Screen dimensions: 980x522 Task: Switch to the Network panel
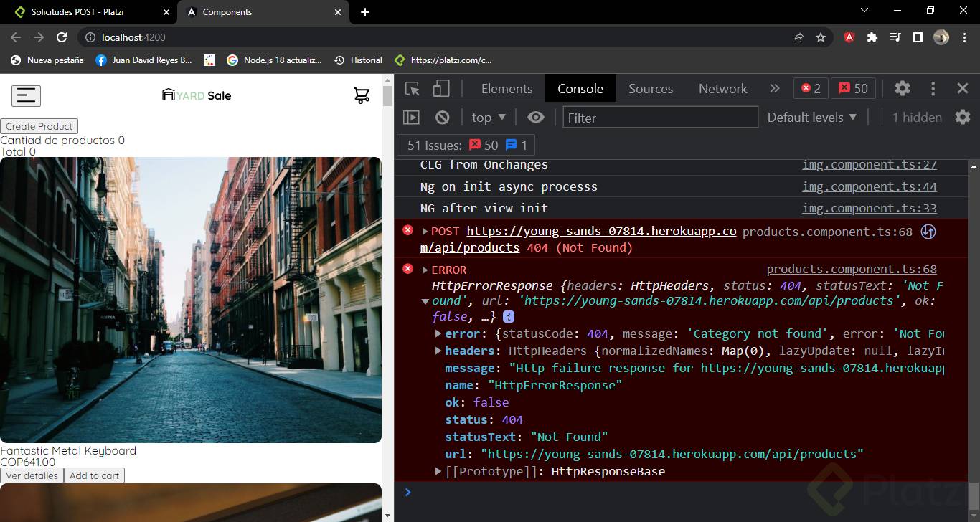coord(722,88)
